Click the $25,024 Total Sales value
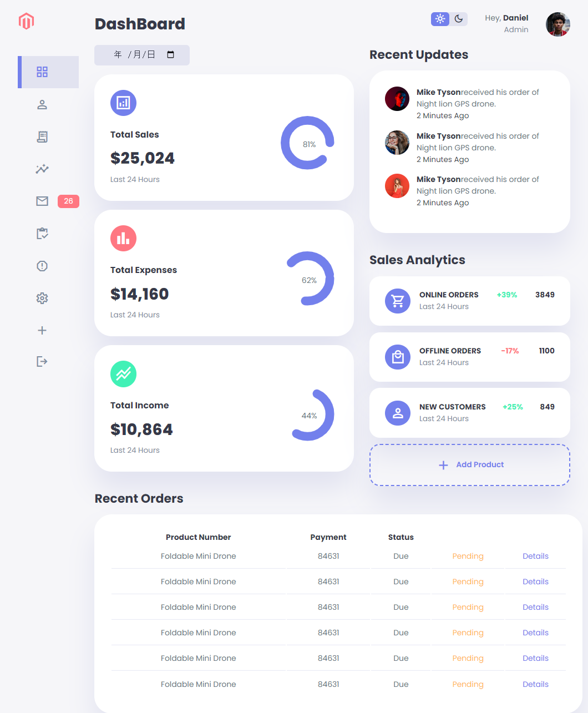The width and height of the screenshot is (588, 713). (143, 158)
